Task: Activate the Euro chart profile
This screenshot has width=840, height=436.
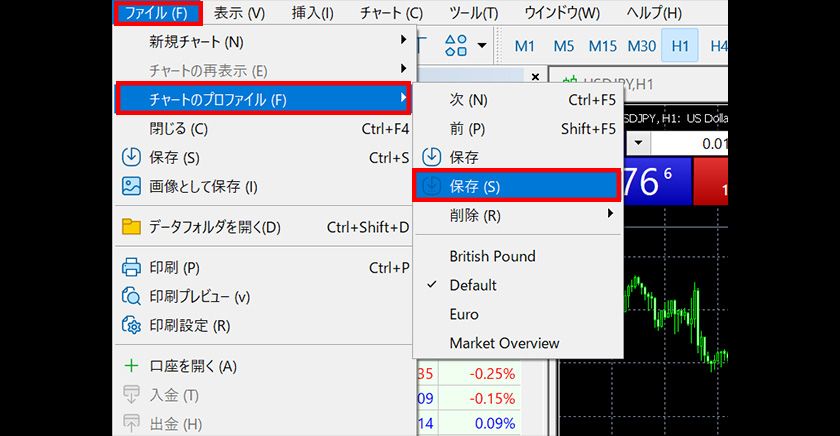Action: click(x=464, y=314)
